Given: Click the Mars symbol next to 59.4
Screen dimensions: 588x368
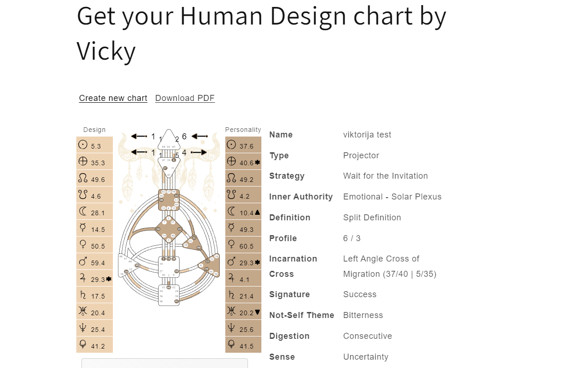Looking at the screenshot, I should (x=83, y=261).
